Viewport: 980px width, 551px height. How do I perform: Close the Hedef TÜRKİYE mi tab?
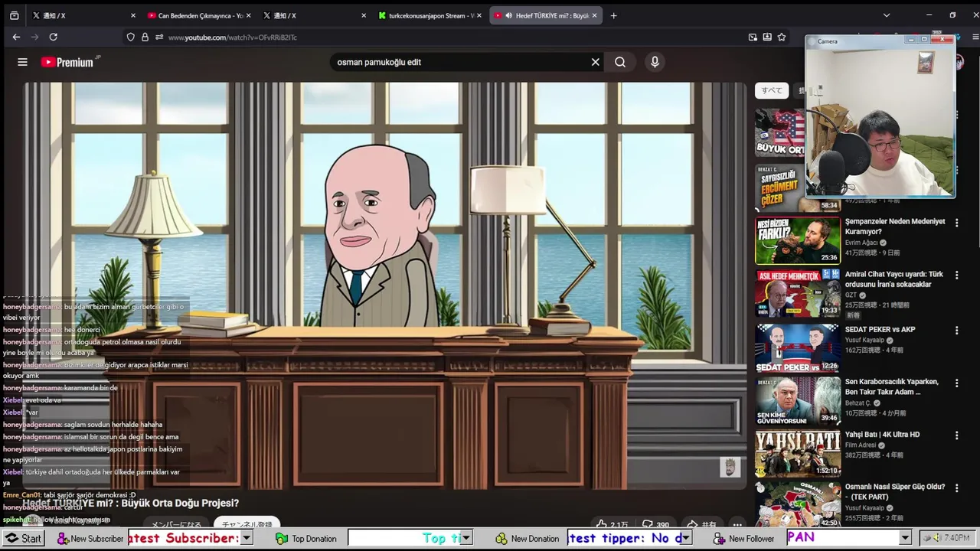click(594, 15)
